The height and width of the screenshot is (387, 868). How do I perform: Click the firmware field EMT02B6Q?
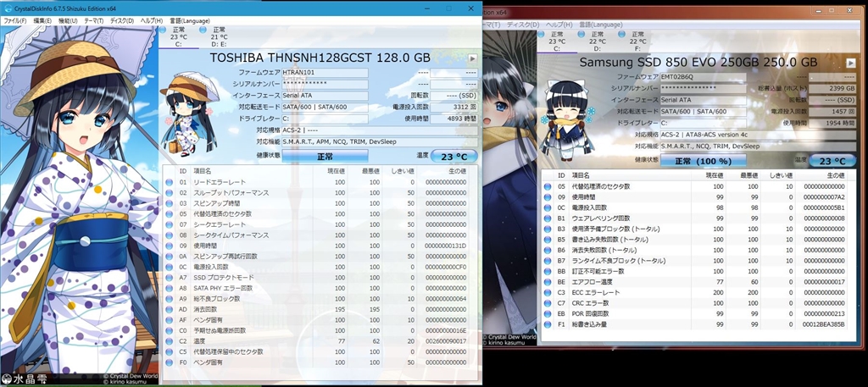703,77
